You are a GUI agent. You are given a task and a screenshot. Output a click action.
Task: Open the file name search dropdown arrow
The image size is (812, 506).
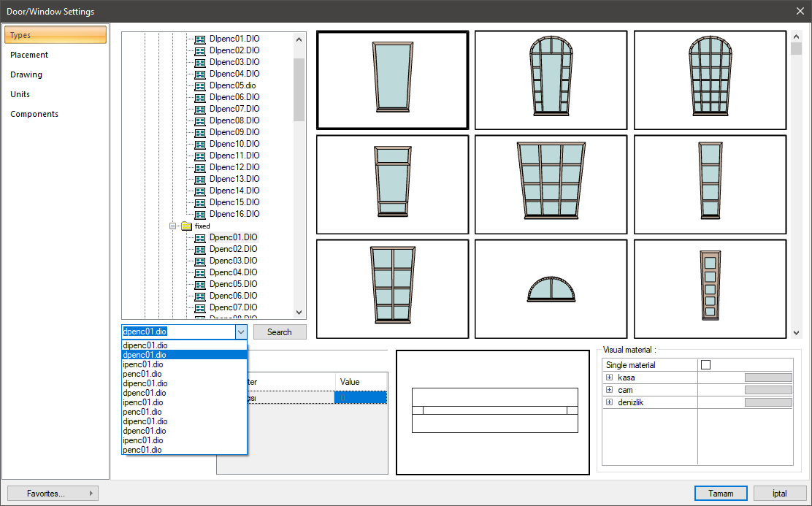[x=241, y=331]
